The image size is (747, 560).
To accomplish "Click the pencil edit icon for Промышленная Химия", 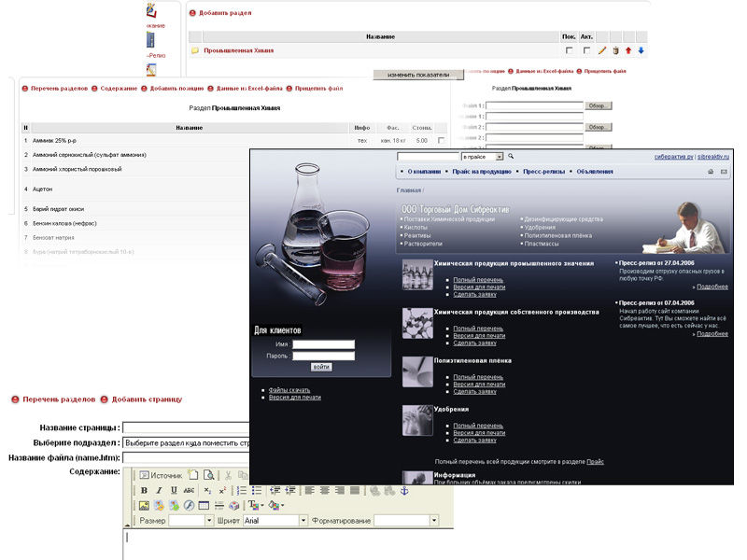I will click(x=602, y=50).
